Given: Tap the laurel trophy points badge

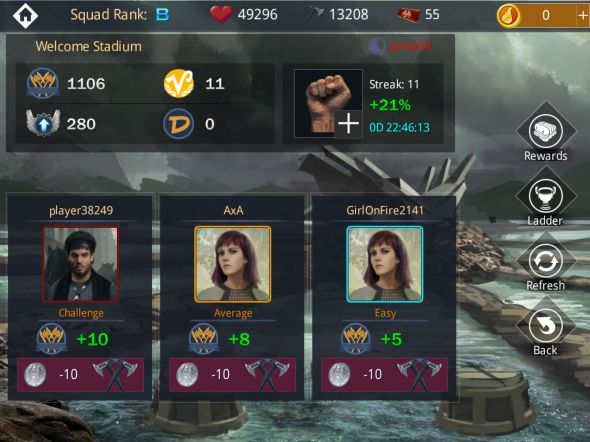Looking at the screenshot, I should click(43, 83).
